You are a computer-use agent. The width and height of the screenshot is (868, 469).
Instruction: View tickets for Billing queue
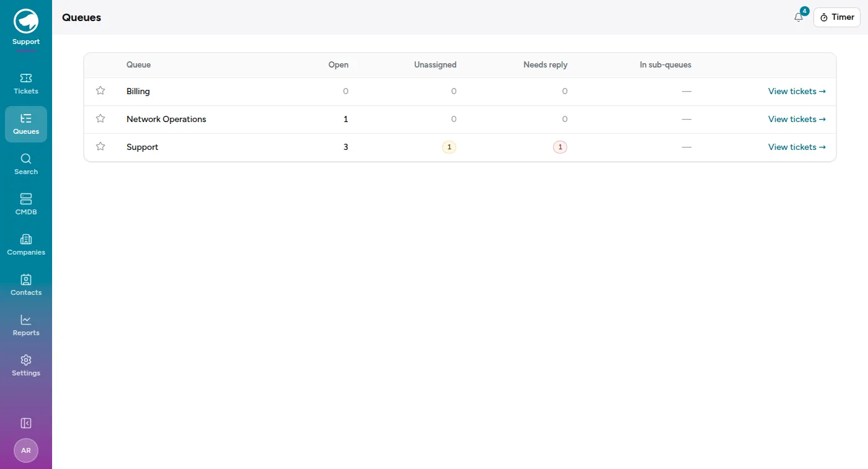coord(797,91)
